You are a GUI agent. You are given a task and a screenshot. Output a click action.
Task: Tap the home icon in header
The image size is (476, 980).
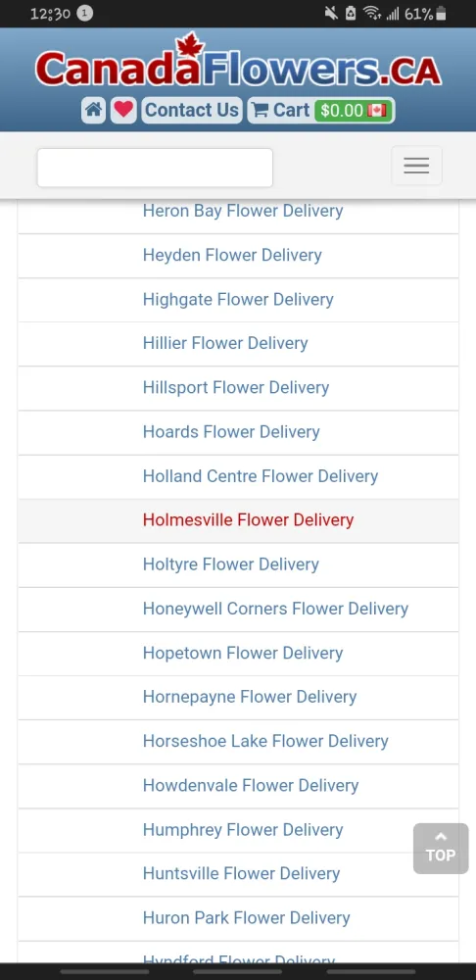93,111
